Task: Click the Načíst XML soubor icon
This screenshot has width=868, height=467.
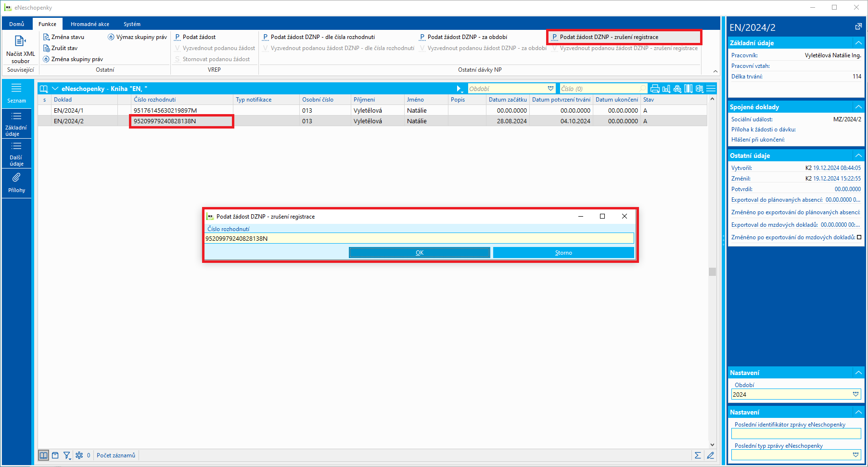Action: (x=20, y=41)
